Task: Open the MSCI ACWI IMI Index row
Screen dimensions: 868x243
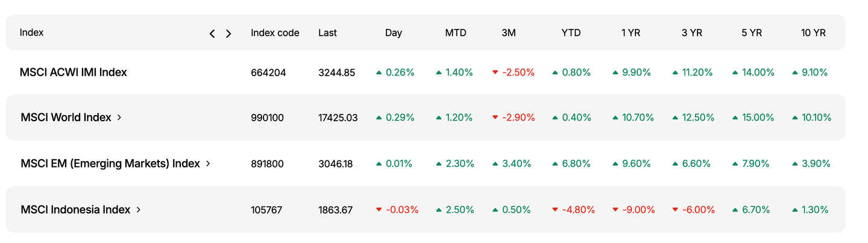Action: 73,72
